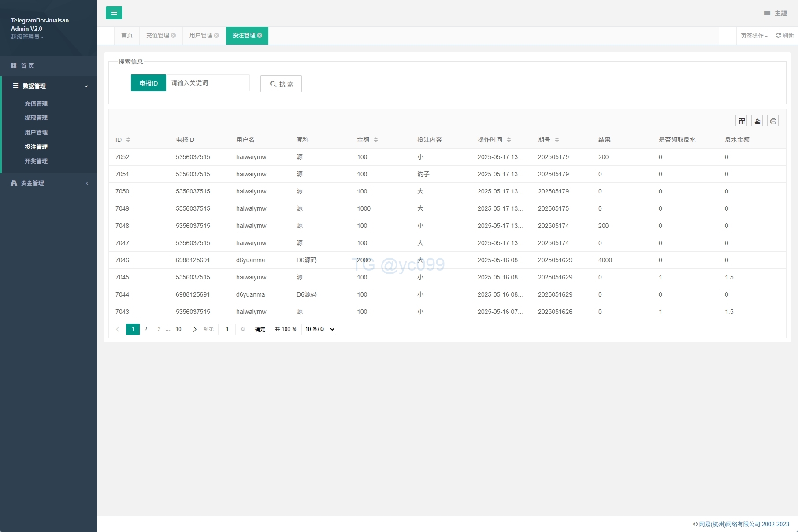Screen dimensions: 798x532
Task: Click the 确定 pagination confirm button
Action: click(260, 329)
